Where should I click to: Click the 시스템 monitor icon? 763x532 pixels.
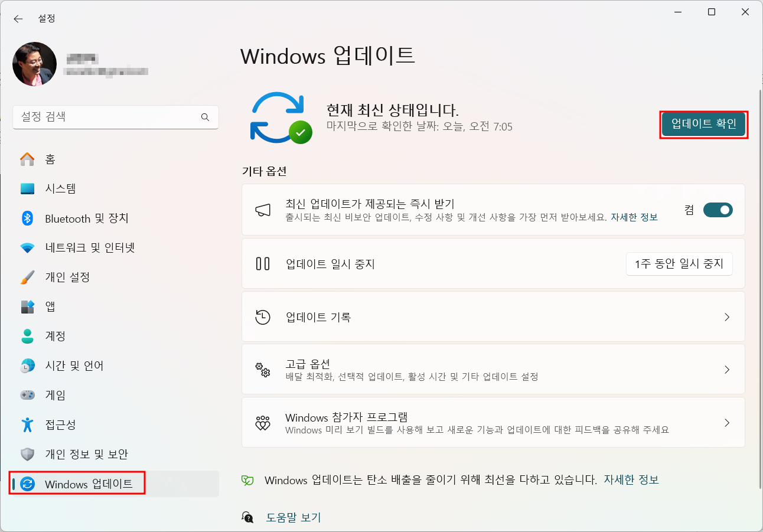point(27,188)
